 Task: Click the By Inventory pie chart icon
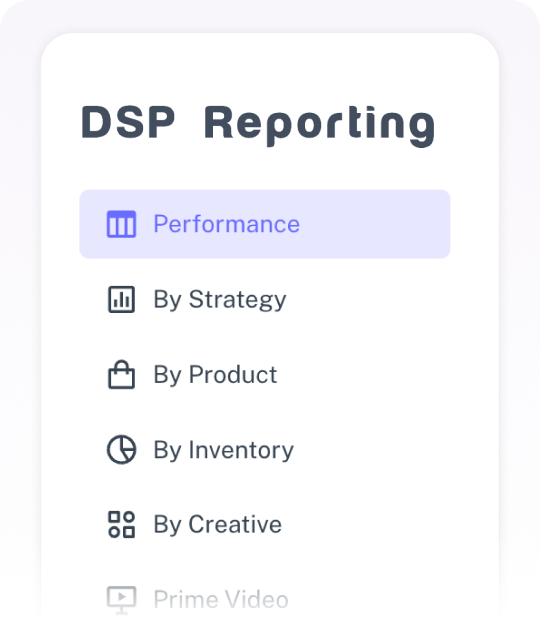(121, 449)
